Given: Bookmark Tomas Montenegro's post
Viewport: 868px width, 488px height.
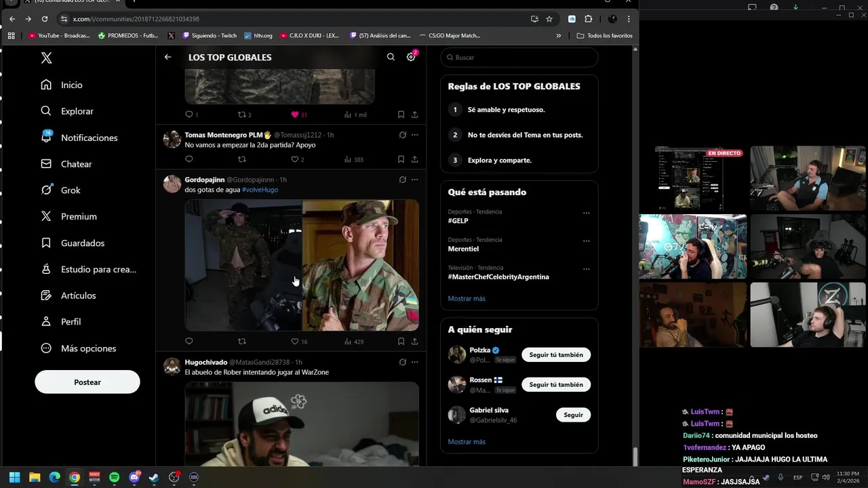Looking at the screenshot, I should 401,159.
